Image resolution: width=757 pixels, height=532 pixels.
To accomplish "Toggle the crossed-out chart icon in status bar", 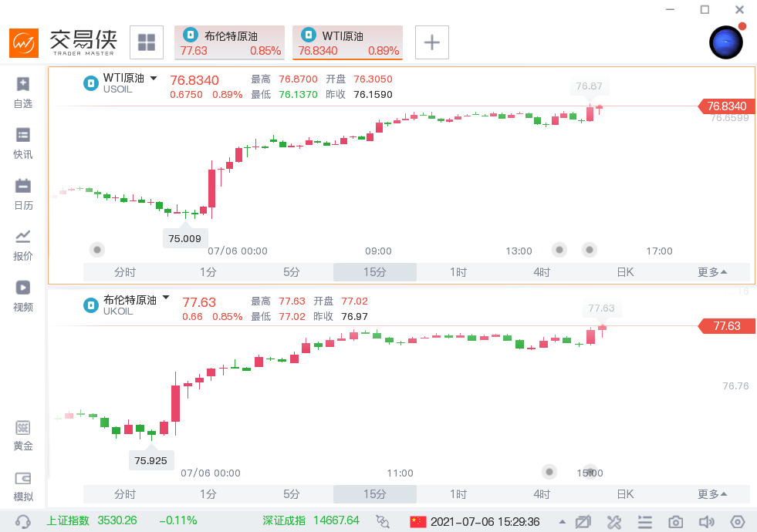I will pyautogui.click(x=583, y=521).
